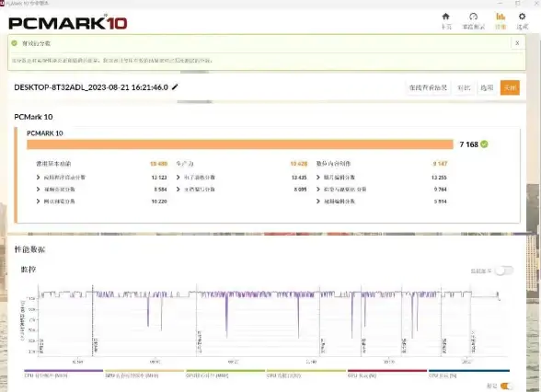
Task: Click PCMark 10 logo in header
Action: [68, 23]
